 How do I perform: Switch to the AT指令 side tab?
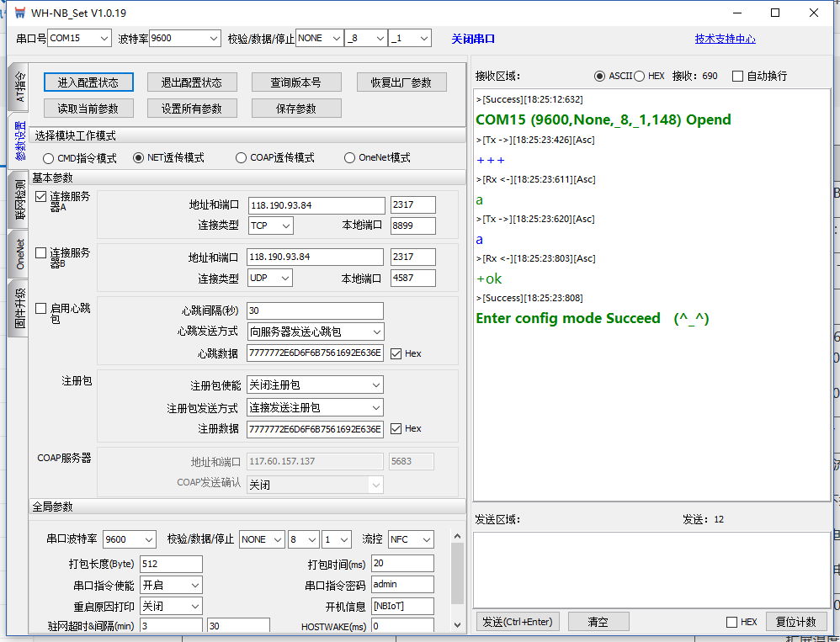19,87
